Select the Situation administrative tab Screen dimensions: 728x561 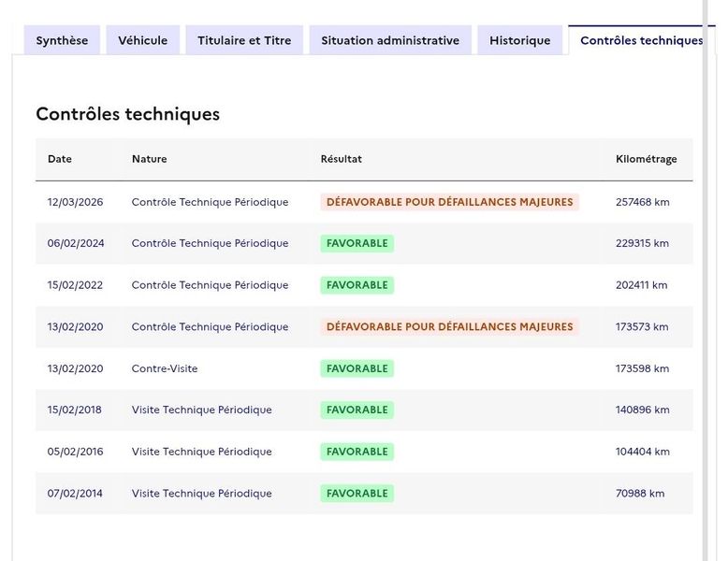[x=390, y=40]
